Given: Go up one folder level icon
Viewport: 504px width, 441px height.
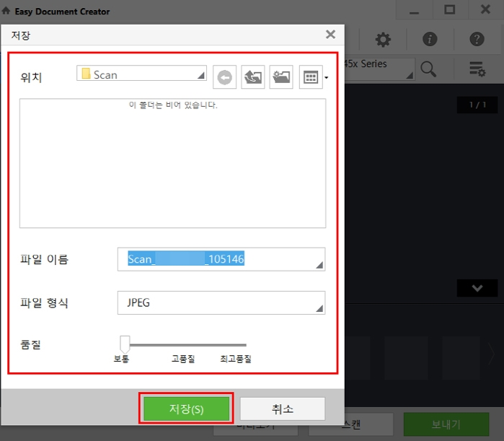Looking at the screenshot, I should (x=253, y=77).
